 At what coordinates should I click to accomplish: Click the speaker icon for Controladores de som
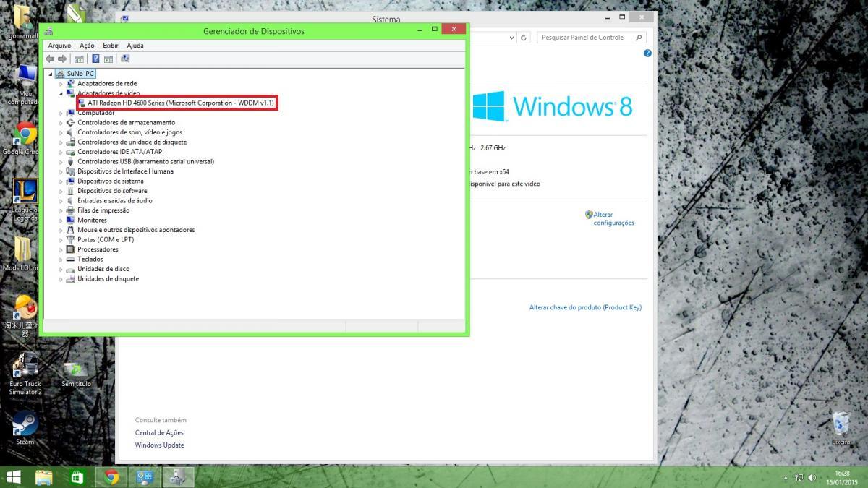tap(70, 132)
